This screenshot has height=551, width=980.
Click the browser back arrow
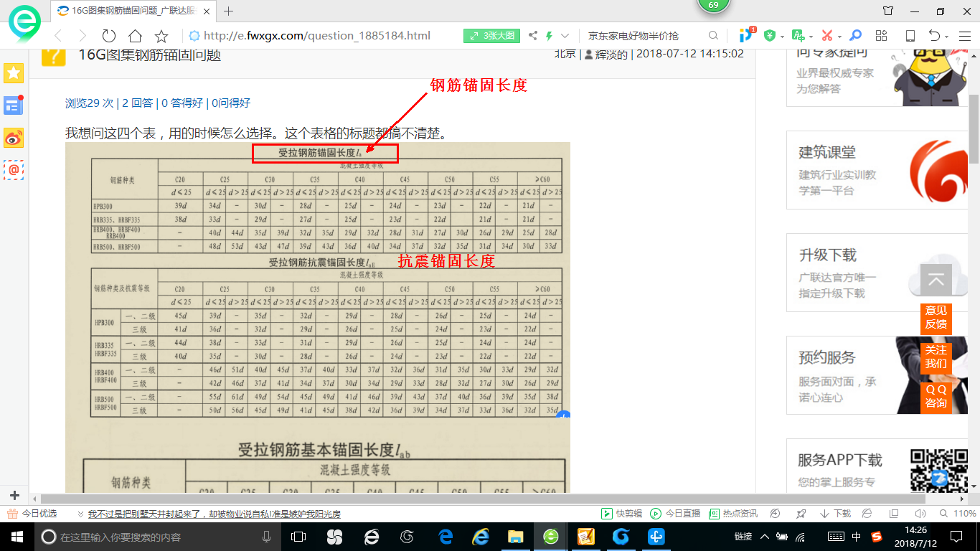58,36
